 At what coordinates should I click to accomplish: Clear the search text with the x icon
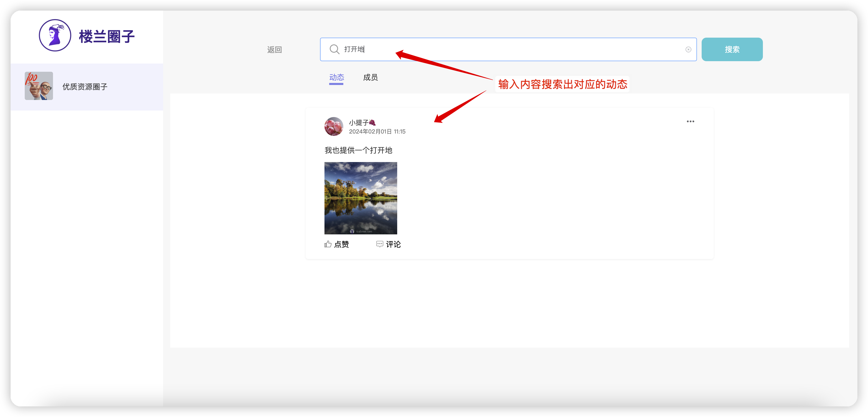[688, 49]
